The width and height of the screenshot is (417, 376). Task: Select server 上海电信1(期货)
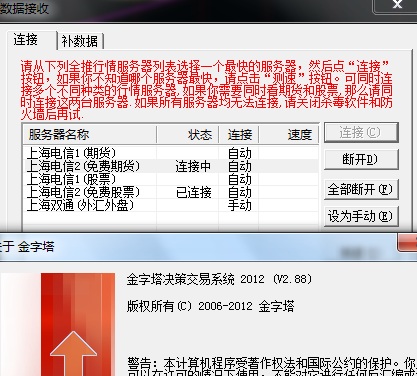pos(171,153)
